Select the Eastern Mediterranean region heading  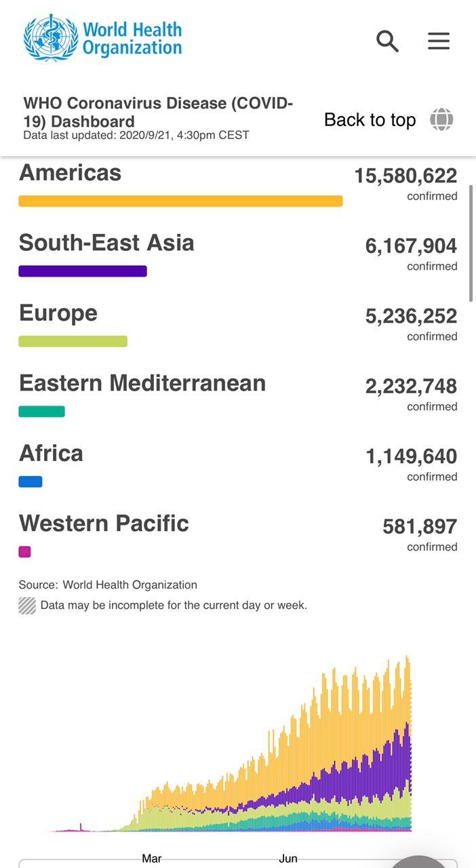coord(142,383)
